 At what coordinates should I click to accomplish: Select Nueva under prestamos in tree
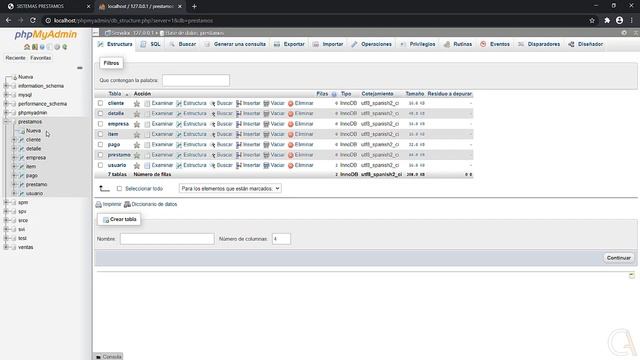pyautogui.click(x=33, y=131)
